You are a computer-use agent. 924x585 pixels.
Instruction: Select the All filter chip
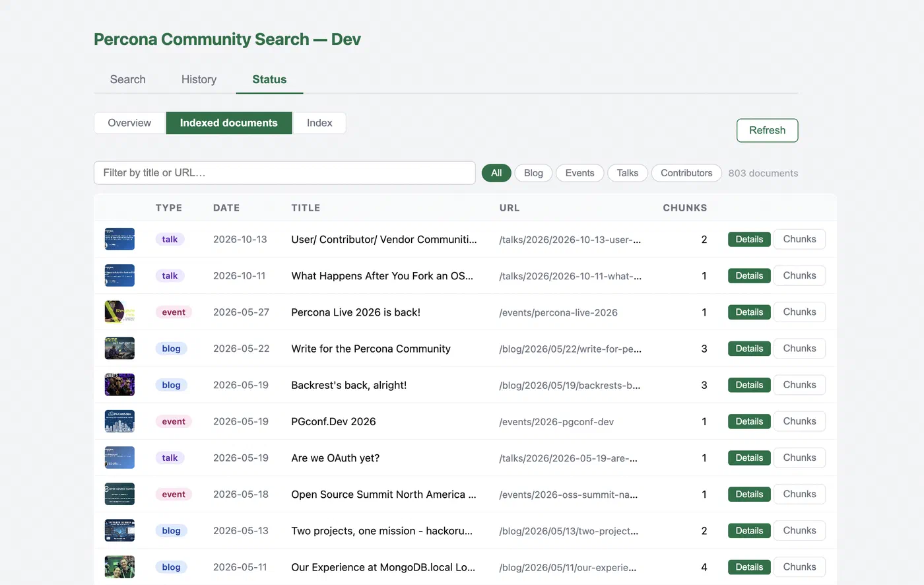[x=496, y=173]
